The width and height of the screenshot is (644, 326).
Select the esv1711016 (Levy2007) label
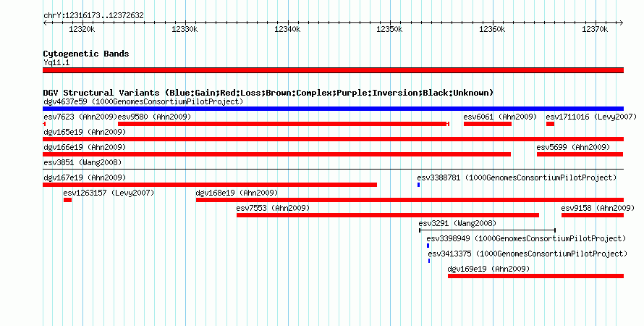pos(591,117)
